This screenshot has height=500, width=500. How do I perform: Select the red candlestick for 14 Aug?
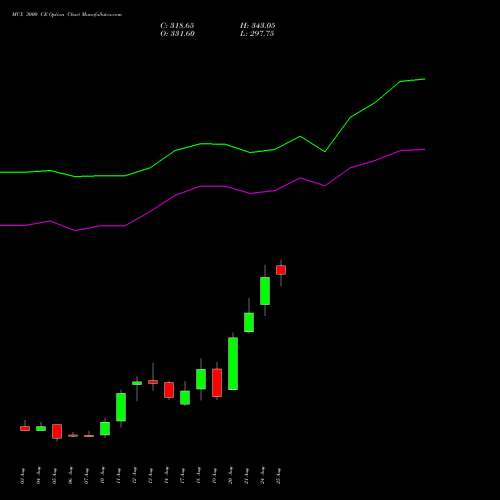click(x=169, y=390)
